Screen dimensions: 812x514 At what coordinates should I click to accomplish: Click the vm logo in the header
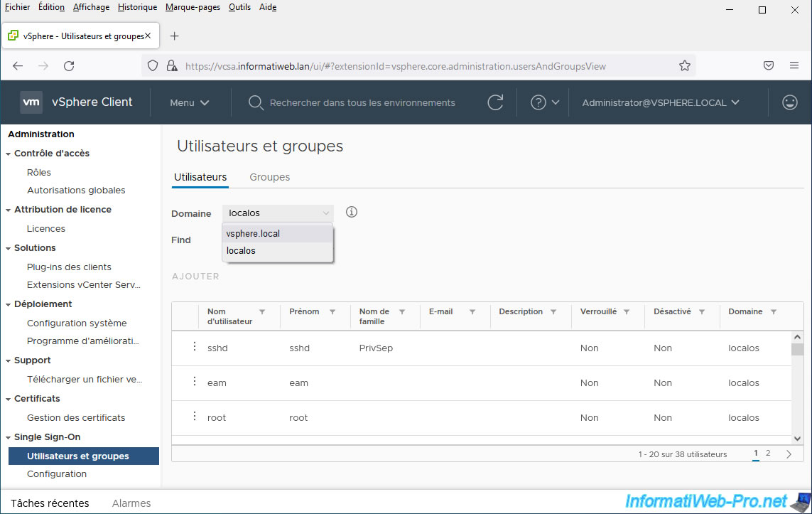(31, 102)
